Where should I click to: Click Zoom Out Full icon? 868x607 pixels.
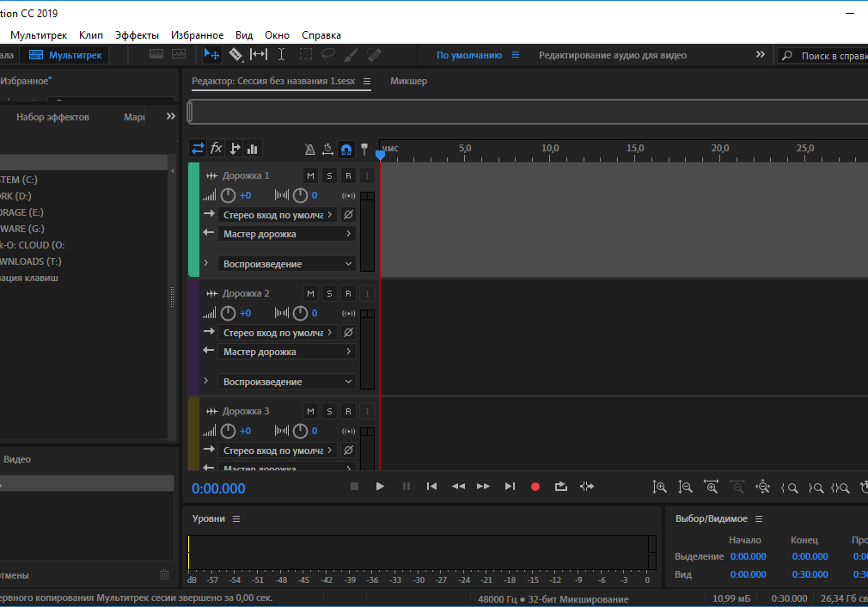pos(763,487)
